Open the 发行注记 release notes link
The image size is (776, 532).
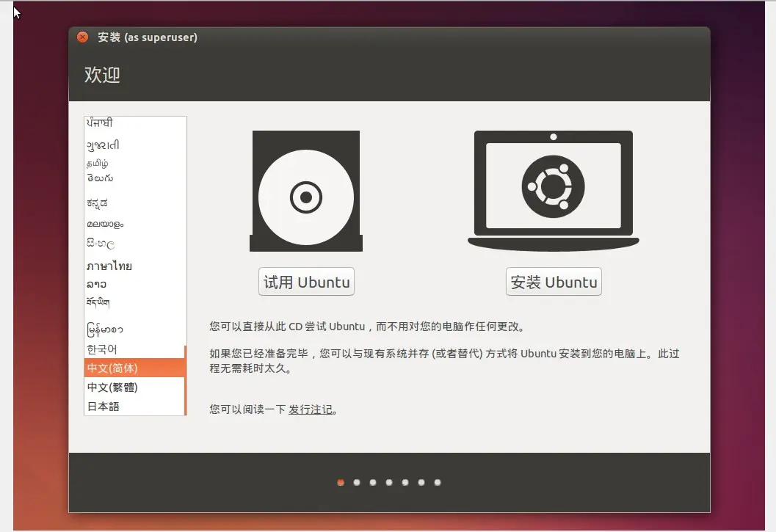tap(311, 409)
